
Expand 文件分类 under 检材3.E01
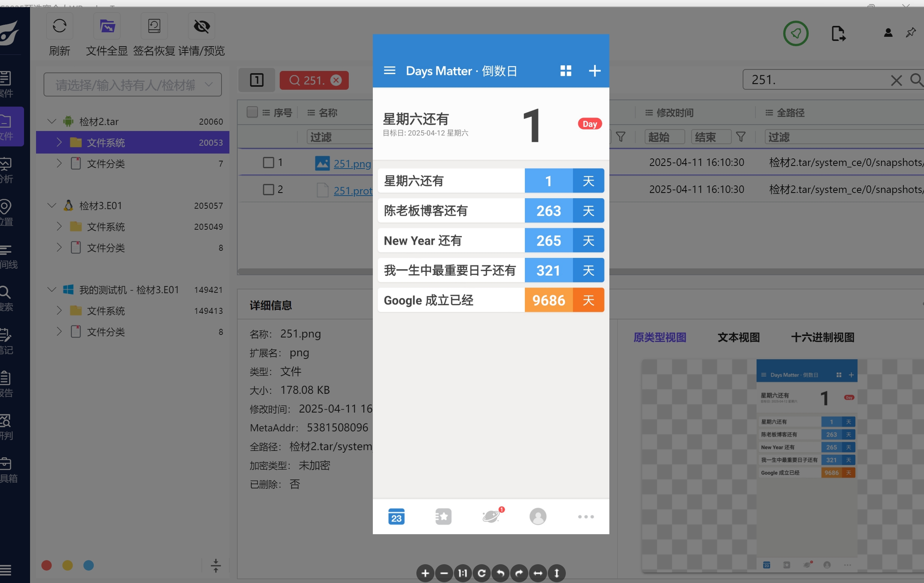click(x=59, y=247)
